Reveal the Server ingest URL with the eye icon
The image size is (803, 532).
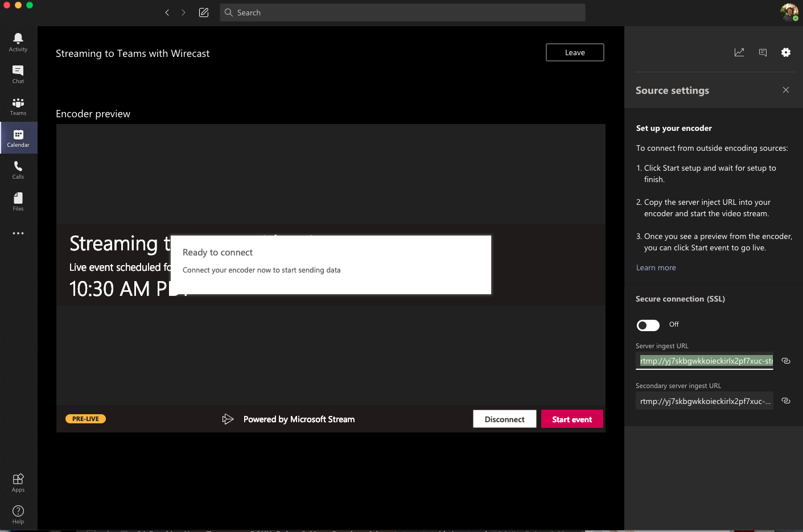[x=785, y=361]
